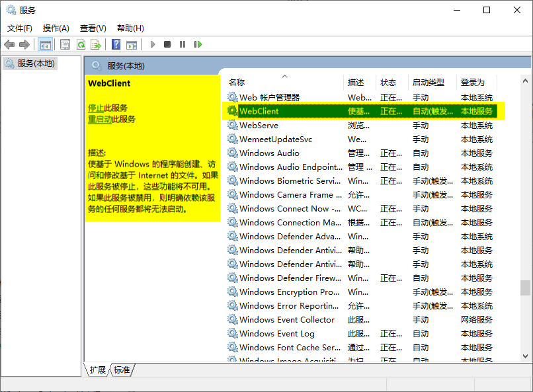Open the Properties toolbar icon
Image resolution: width=533 pixels, height=392 pixels.
tap(65, 44)
